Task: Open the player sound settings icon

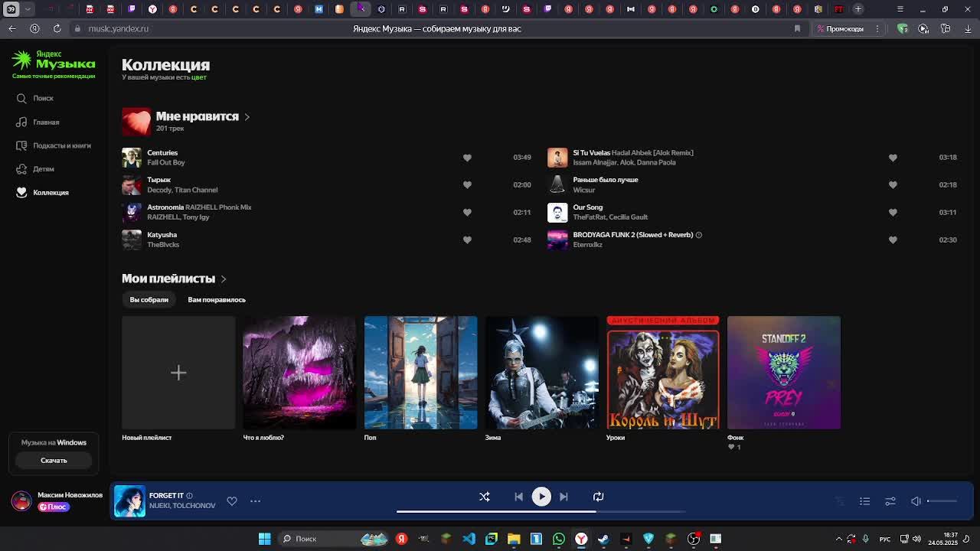Action: [x=890, y=501]
